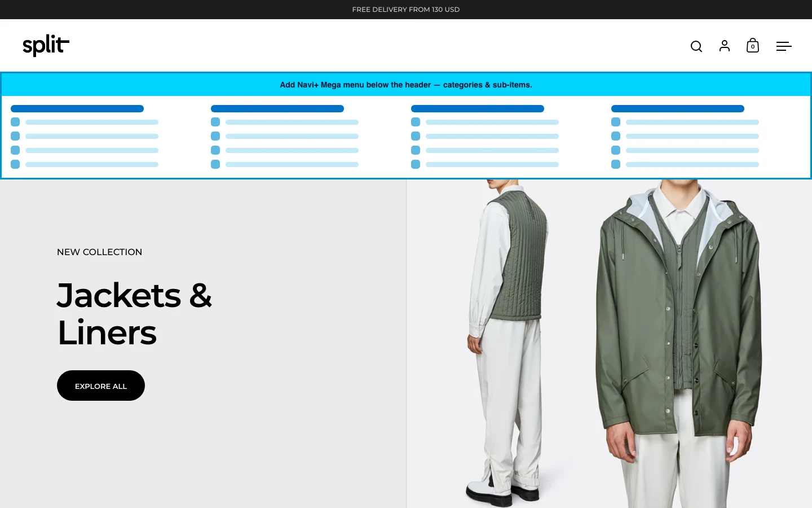Screen dimensions: 812x508
Task: Open the shopping bag cart icon
Action: coord(753,46)
